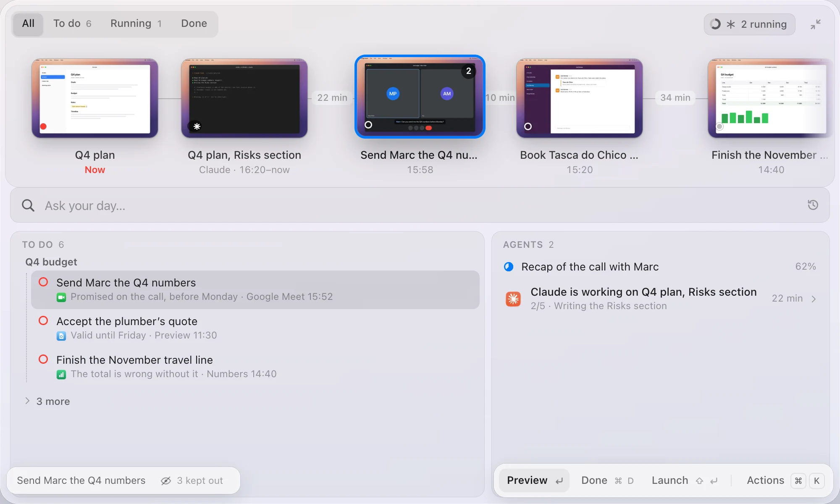The image size is (840, 504).
Task: Select the Q4 budget group heading
Action: [x=51, y=262]
